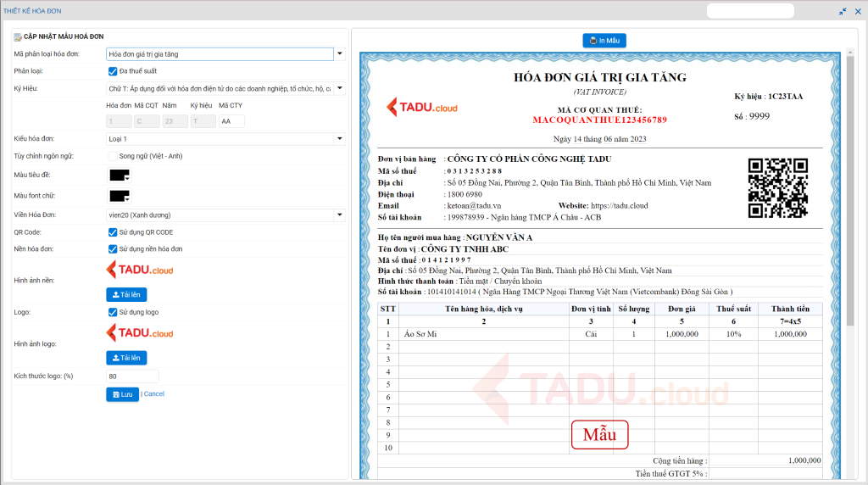The width and height of the screenshot is (868, 485).
Task: Open Màu tiêu đề color picker
Action: coord(120,176)
